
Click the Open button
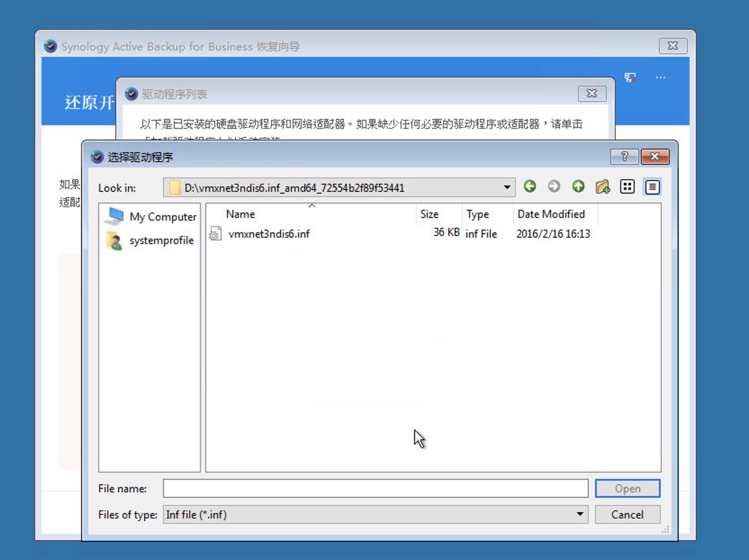coord(627,488)
